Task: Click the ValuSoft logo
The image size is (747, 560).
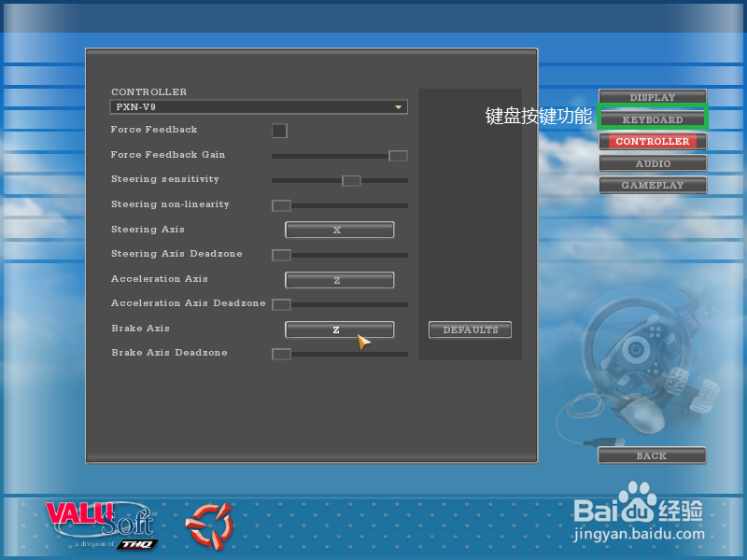Action: coord(103,525)
